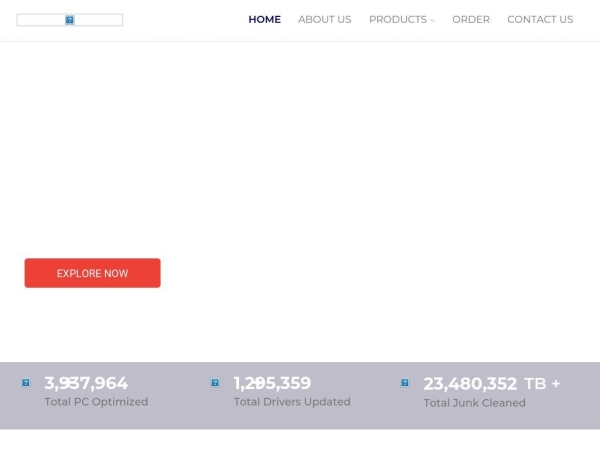Select the 23,480,352 counter value
The height and width of the screenshot is (450, 600).
coord(470,384)
